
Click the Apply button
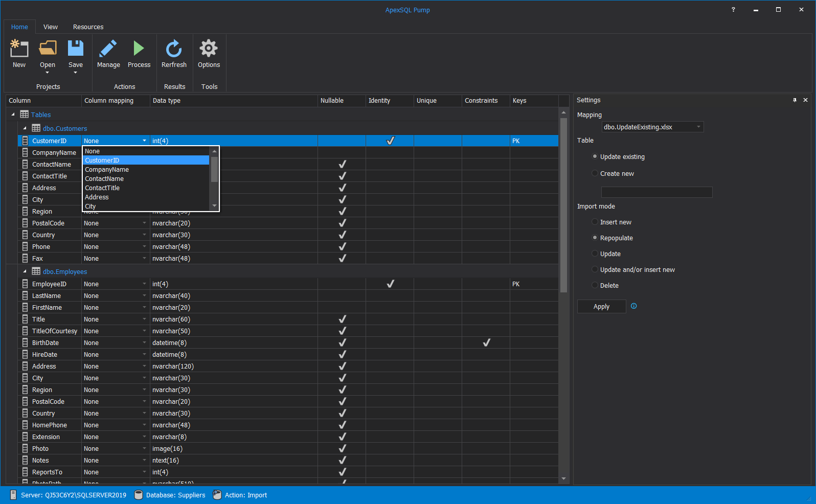pyautogui.click(x=601, y=306)
